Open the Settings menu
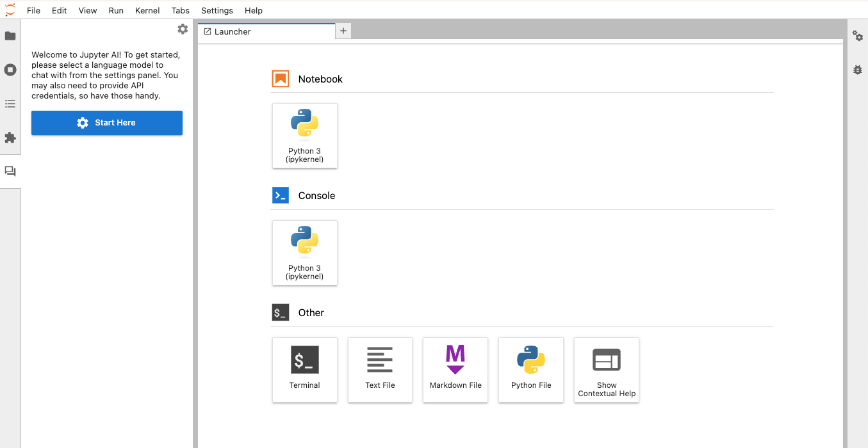Screen dimensions: 868x448 217,10
